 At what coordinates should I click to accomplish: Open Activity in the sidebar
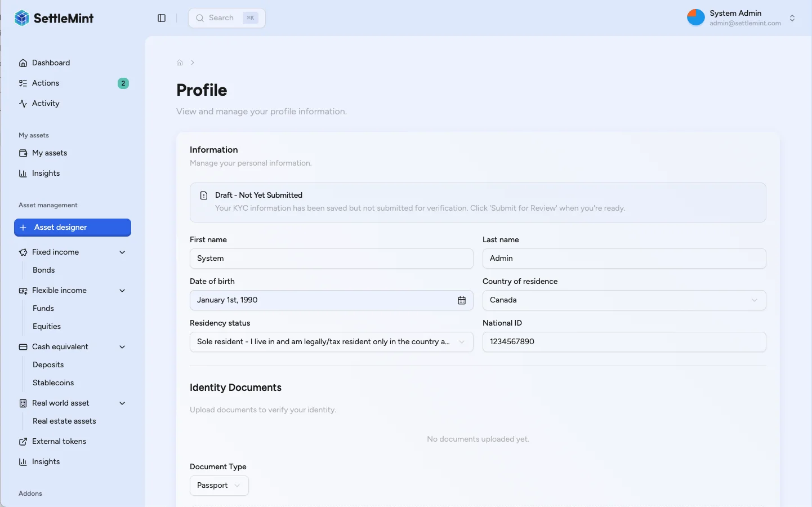[46, 104]
